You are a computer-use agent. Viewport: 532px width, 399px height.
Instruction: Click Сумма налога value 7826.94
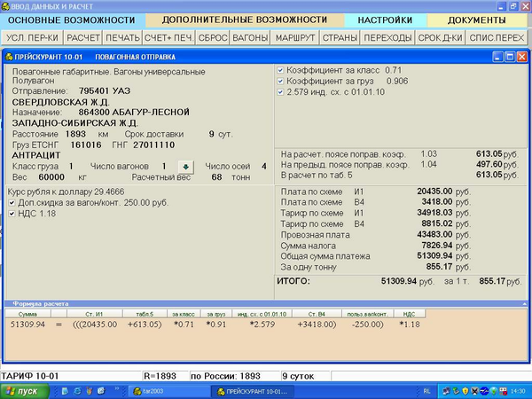point(437,246)
